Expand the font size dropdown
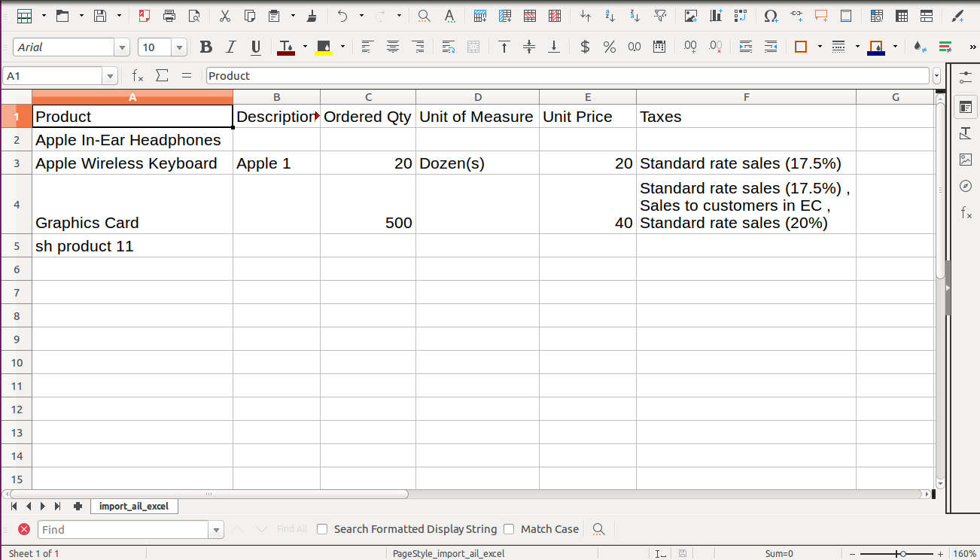The height and width of the screenshot is (560, 980). (x=179, y=48)
